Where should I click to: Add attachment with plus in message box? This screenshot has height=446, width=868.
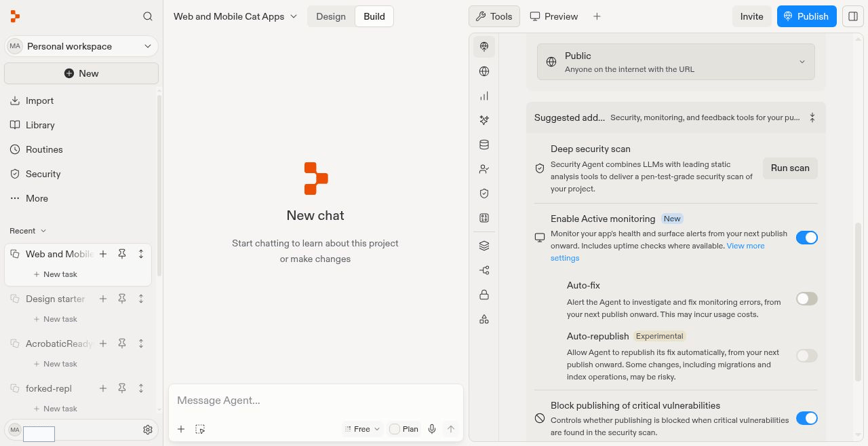coord(181,429)
